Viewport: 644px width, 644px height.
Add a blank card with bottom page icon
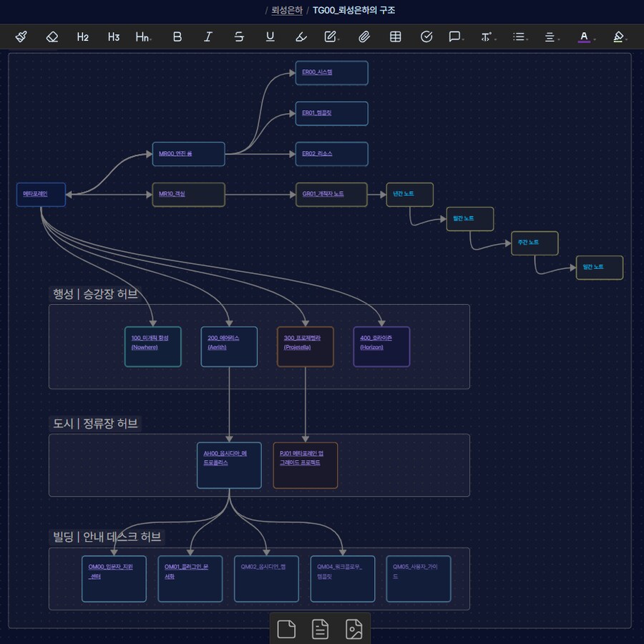pos(286,629)
